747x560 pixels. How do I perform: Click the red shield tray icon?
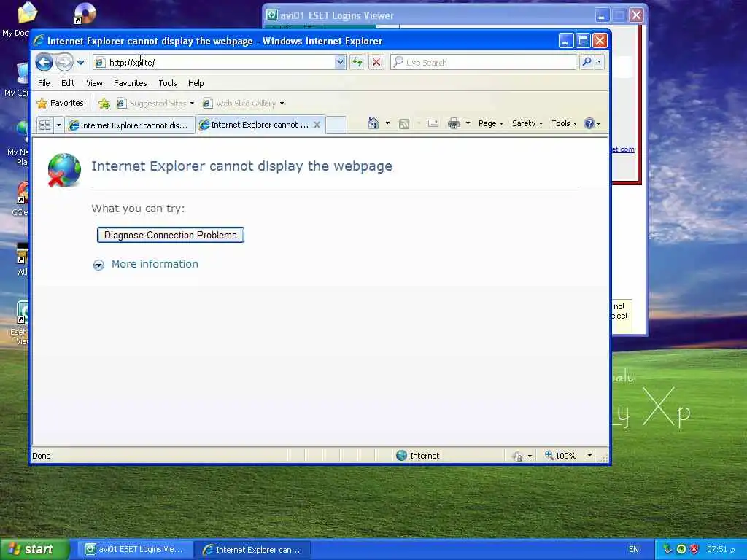pyautogui.click(x=694, y=549)
